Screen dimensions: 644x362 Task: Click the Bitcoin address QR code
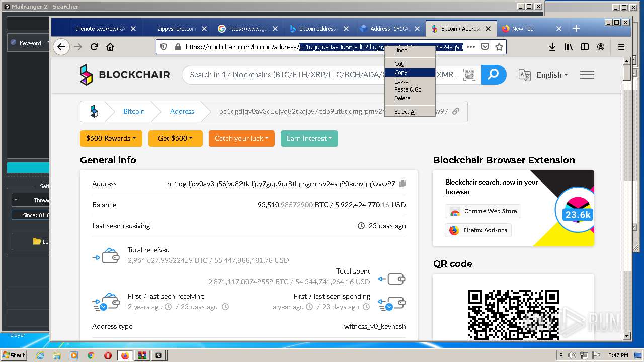513,315
